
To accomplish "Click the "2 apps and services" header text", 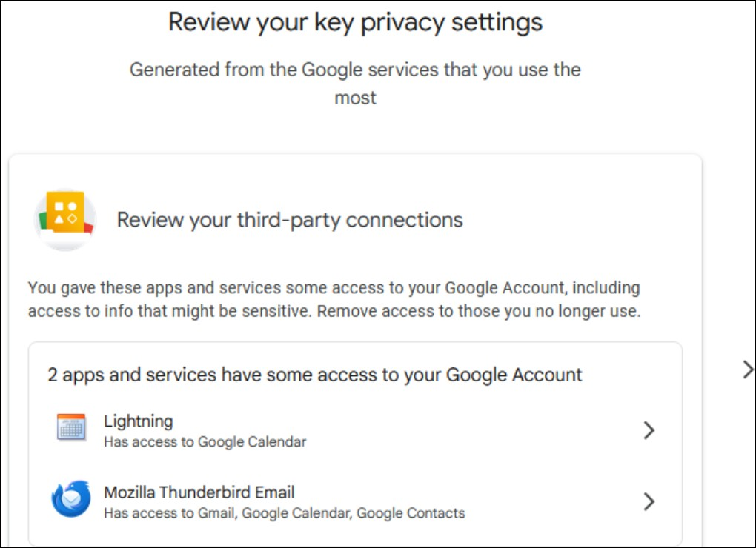I will click(x=315, y=375).
